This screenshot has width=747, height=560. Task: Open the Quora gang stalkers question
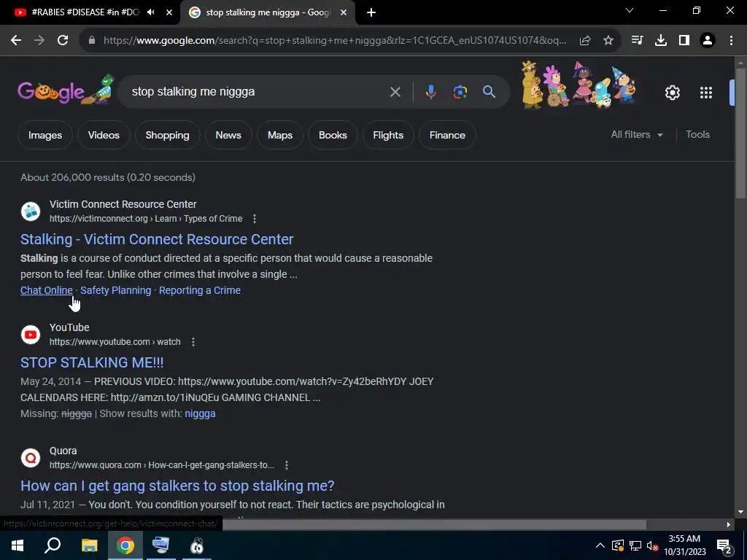[x=177, y=486]
